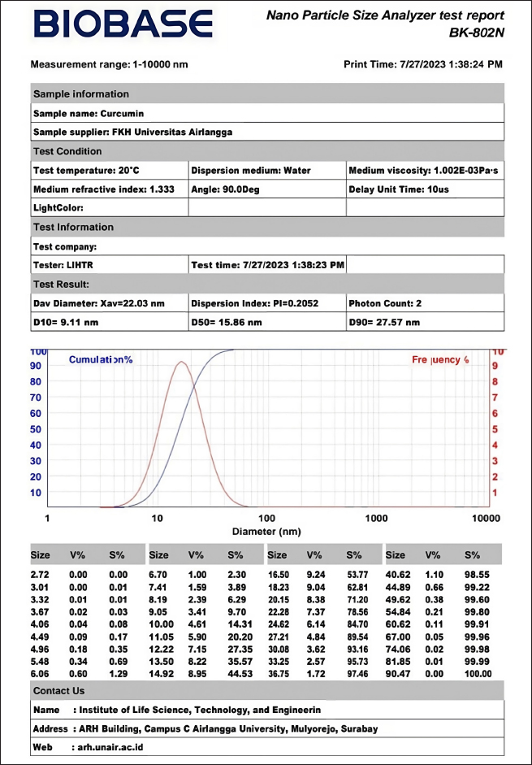Click the Sample supplier FKH Universitas Airlangga row
The width and height of the screenshot is (532, 765).
[119, 132]
